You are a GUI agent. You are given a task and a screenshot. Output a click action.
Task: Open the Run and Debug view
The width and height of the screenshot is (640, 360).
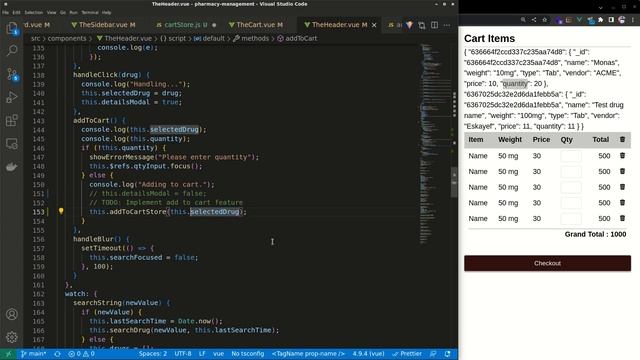click(12, 97)
